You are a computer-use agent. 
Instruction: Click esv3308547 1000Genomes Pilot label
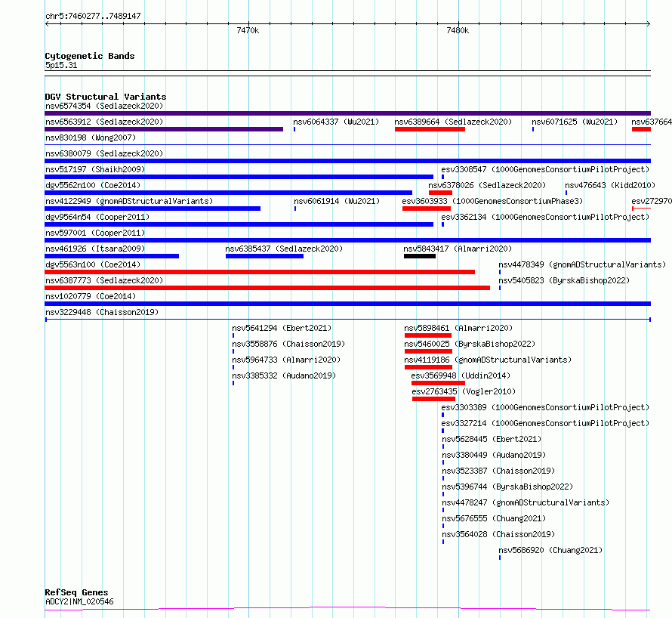click(x=545, y=169)
